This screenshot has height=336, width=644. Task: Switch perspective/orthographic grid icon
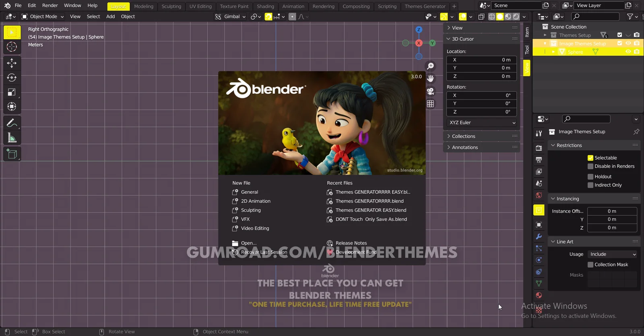[430, 104]
